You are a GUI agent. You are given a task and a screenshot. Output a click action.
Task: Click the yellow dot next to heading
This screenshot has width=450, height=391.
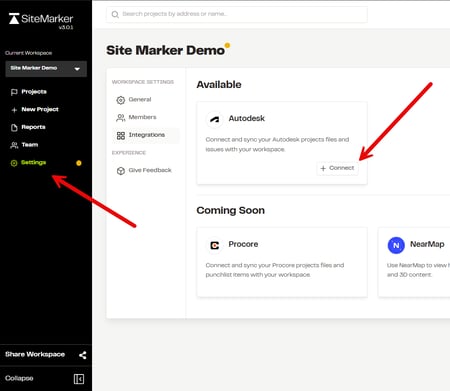click(227, 45)
